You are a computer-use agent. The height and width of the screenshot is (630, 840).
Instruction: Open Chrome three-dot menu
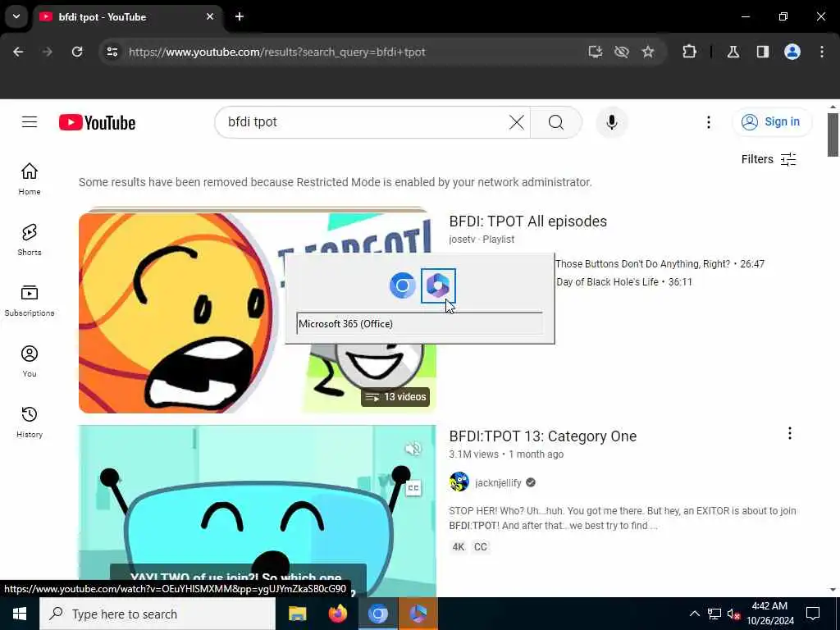coord(822,52)
